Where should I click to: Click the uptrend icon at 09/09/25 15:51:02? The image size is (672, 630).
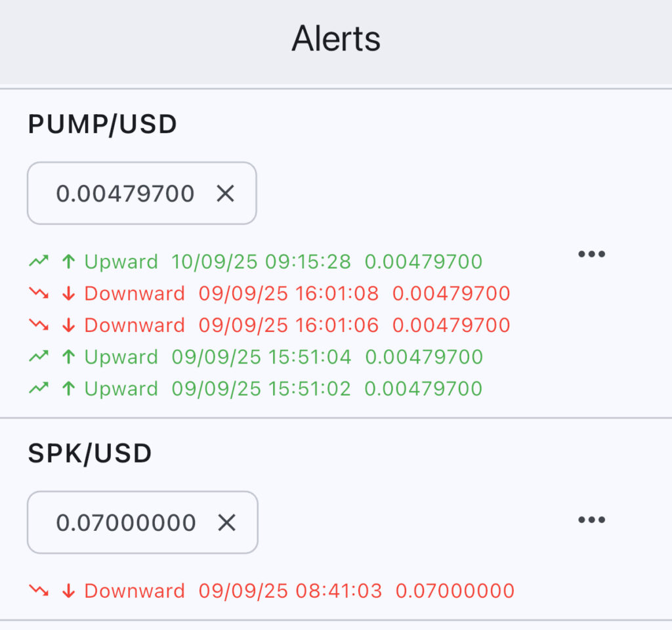coord(39,388)
